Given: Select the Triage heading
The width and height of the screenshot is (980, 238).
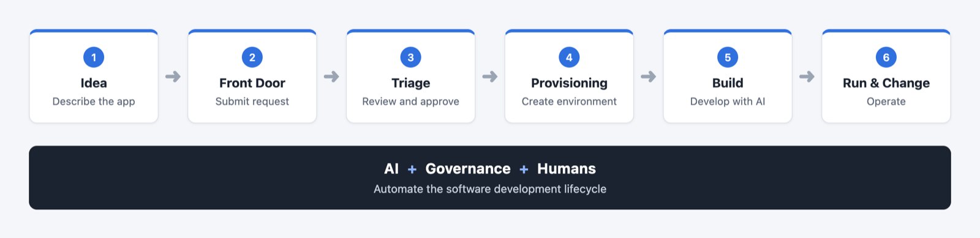Looking at the screenshot, I should pyautogui.click(x=410, y=83).
